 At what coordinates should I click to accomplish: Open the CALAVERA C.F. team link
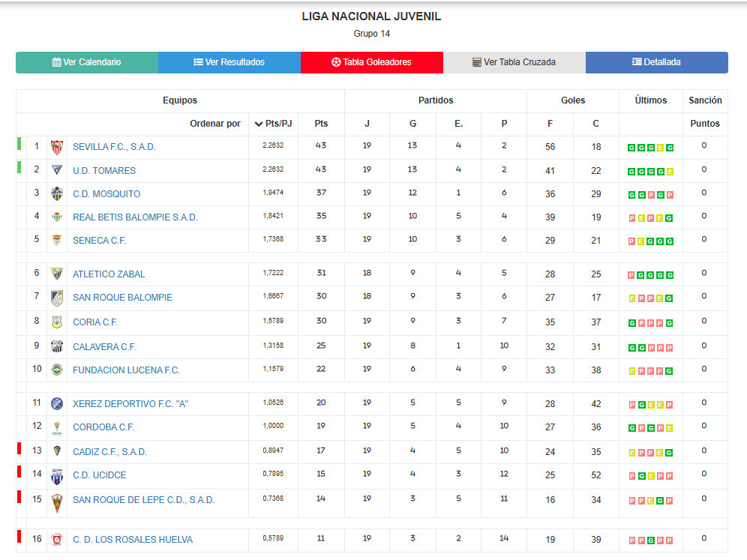(x=104, y=347)
